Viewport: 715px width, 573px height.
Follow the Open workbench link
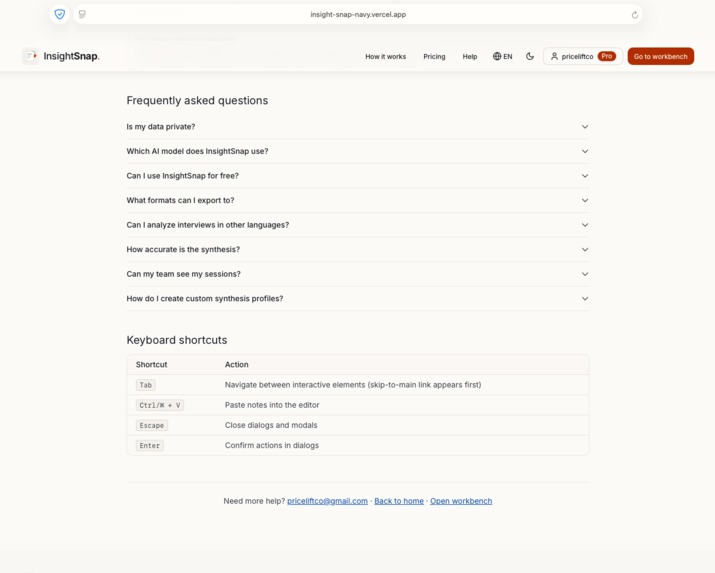click(461, 501)
